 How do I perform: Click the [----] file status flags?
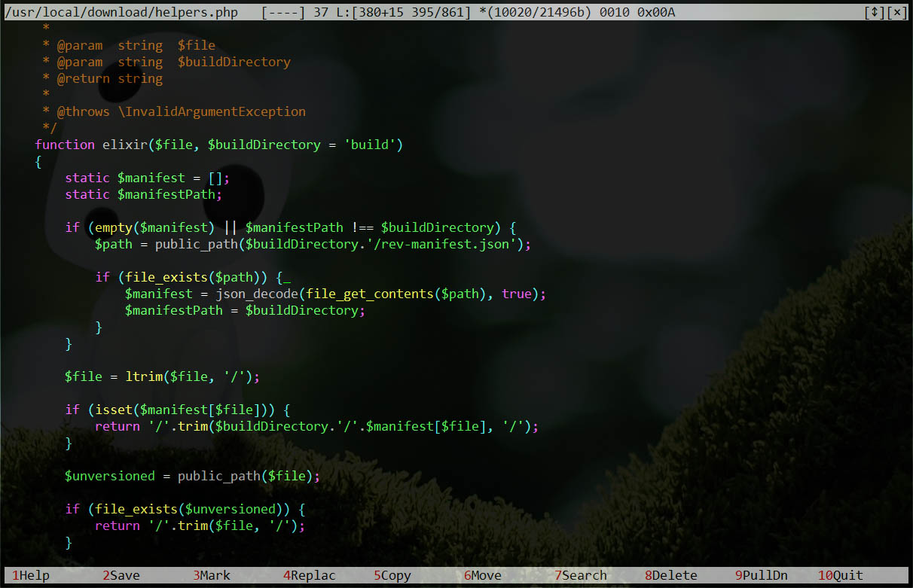[x=283, y=12]
